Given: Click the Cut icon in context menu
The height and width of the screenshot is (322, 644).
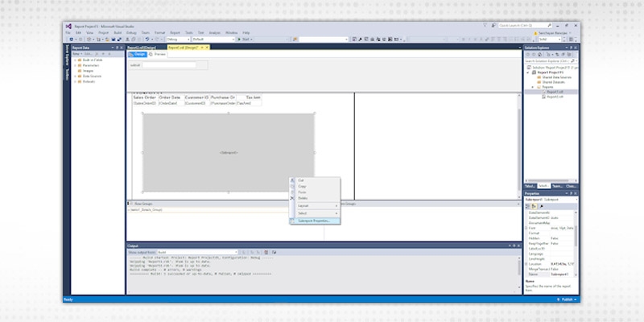Looking at the screenshot, I should coord(294,180).
